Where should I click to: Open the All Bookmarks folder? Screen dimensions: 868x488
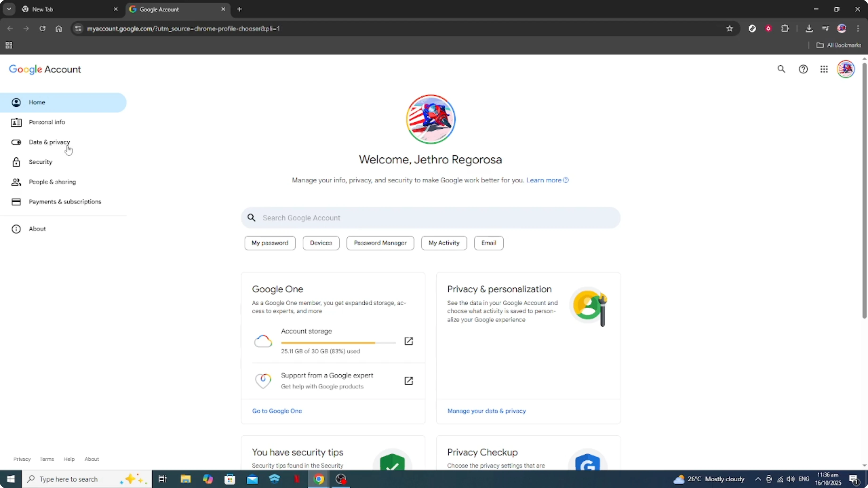tap(839, 45)
